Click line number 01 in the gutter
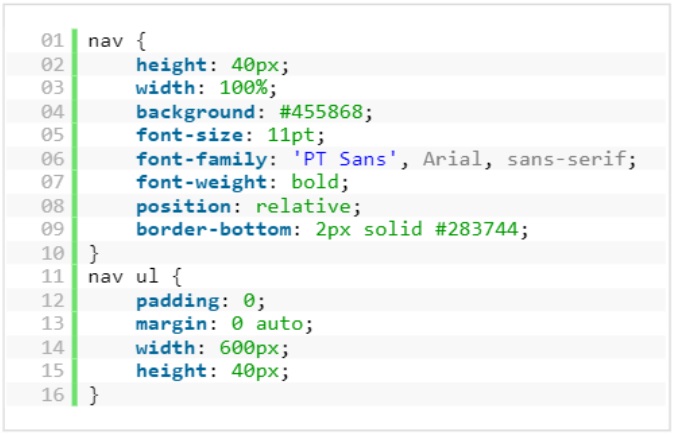The height and width of the screenshot is (434, 674). [x=52, y=41]
